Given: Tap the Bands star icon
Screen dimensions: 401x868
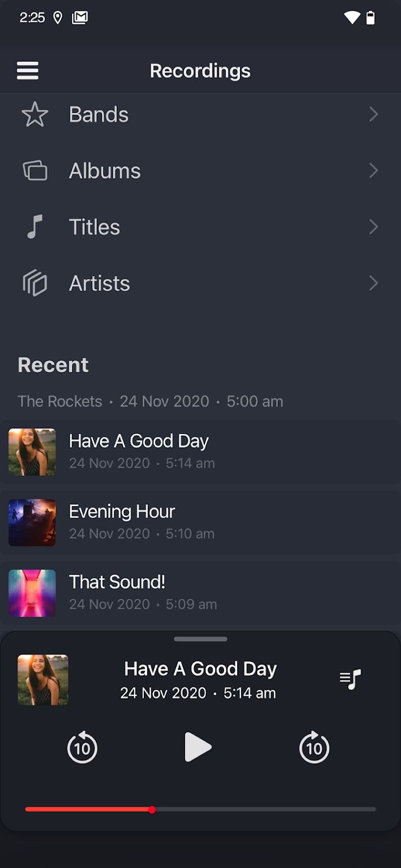Looking at the screenshot, I should tap(34, 115).
